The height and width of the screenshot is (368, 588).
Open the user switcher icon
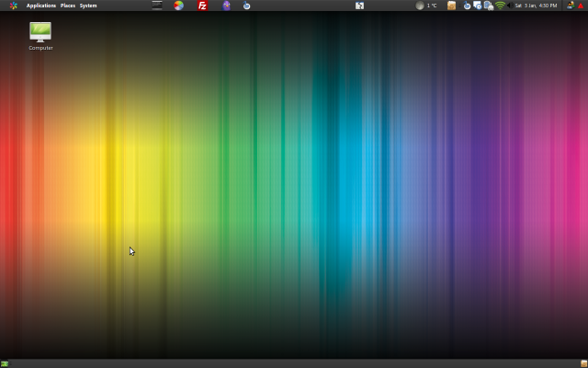pos(570,6)
